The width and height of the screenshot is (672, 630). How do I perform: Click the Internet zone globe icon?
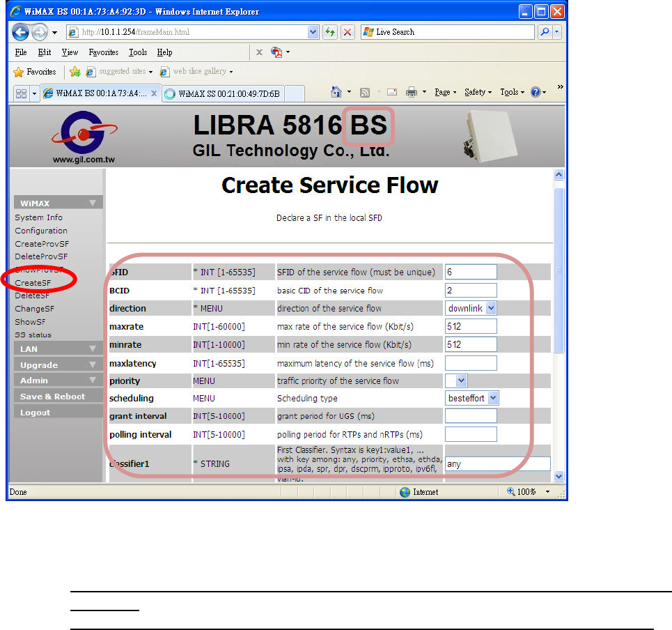pos(405,492)
